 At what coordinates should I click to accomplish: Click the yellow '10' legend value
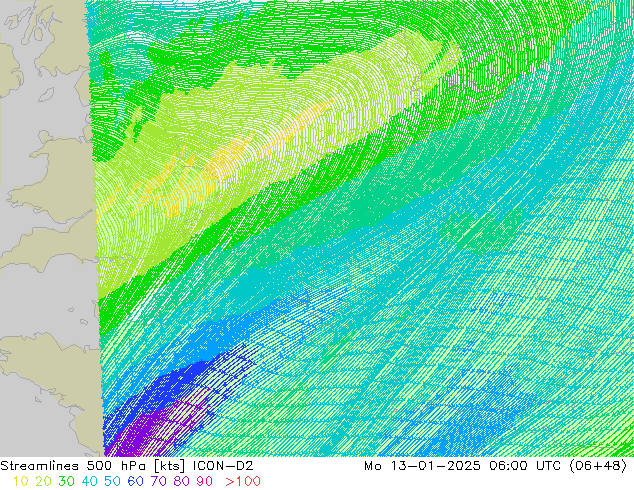(x=21, y=481)
